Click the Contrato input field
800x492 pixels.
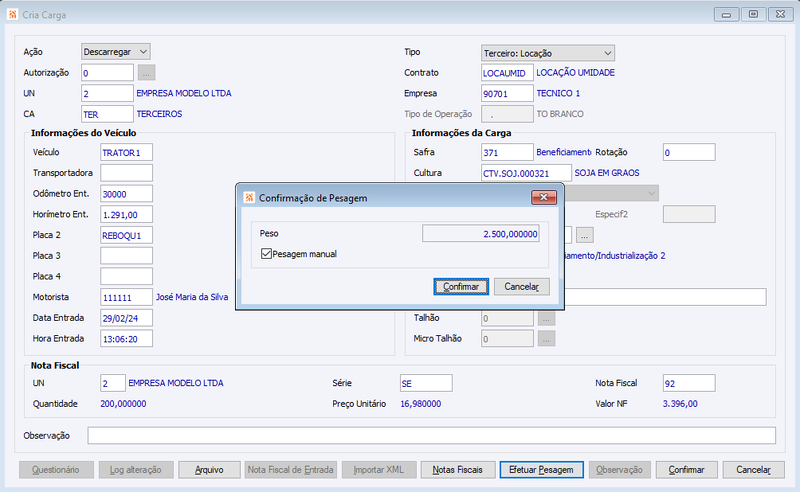(x=507, y=73)
